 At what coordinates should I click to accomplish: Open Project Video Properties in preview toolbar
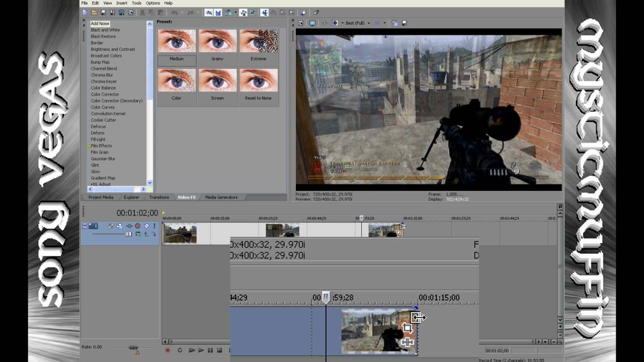[300, 23]
